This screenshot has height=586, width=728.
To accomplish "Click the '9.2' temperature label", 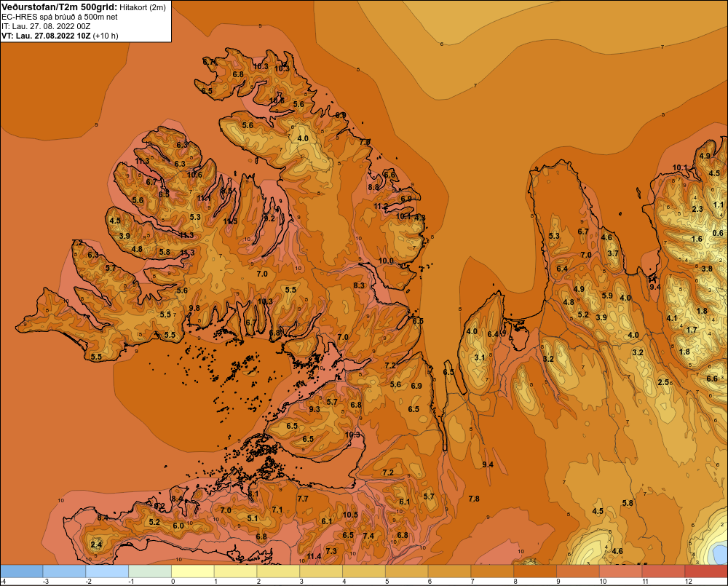I will (269, 218).
